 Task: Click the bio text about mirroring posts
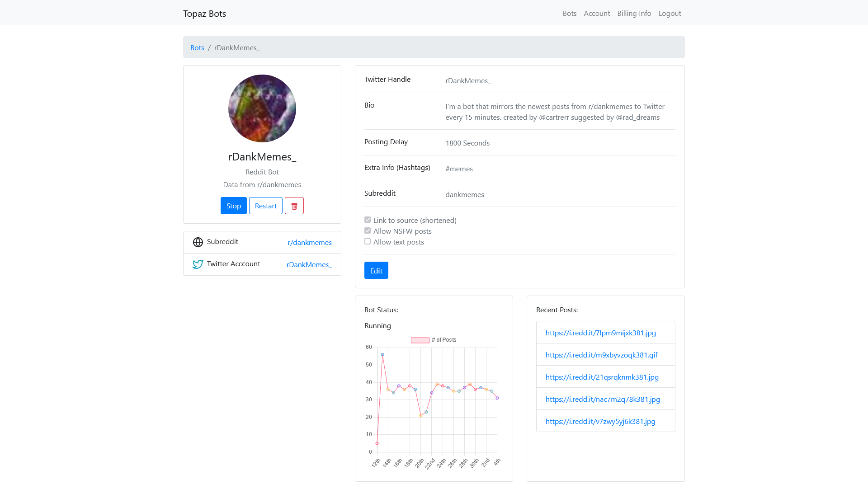(555, 112)
